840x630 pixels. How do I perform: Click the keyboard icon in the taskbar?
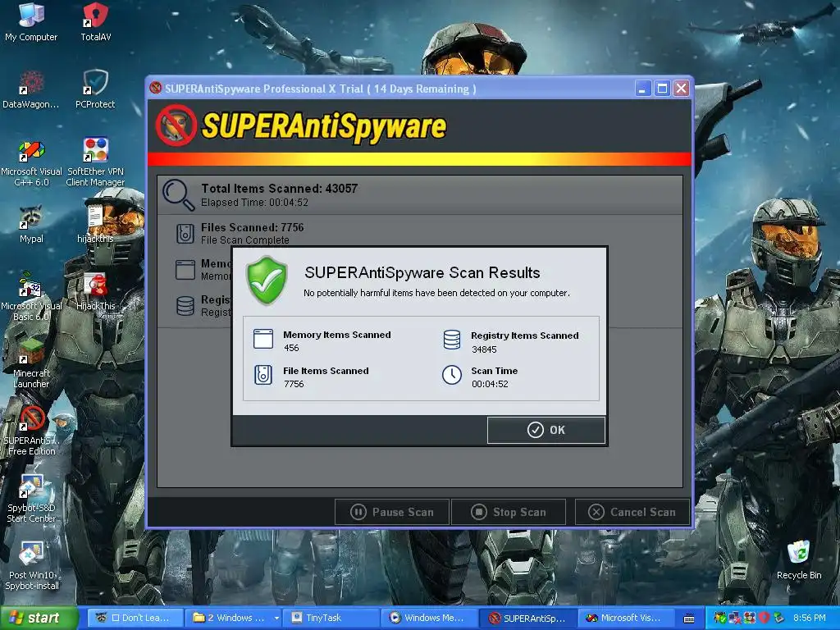pos(689,619)
